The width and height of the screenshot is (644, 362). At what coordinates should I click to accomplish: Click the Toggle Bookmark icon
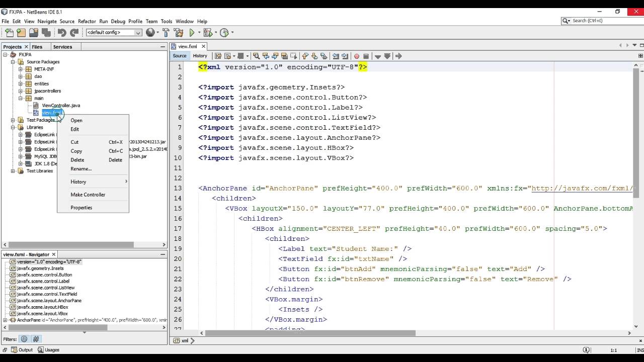tap(324, 56)
